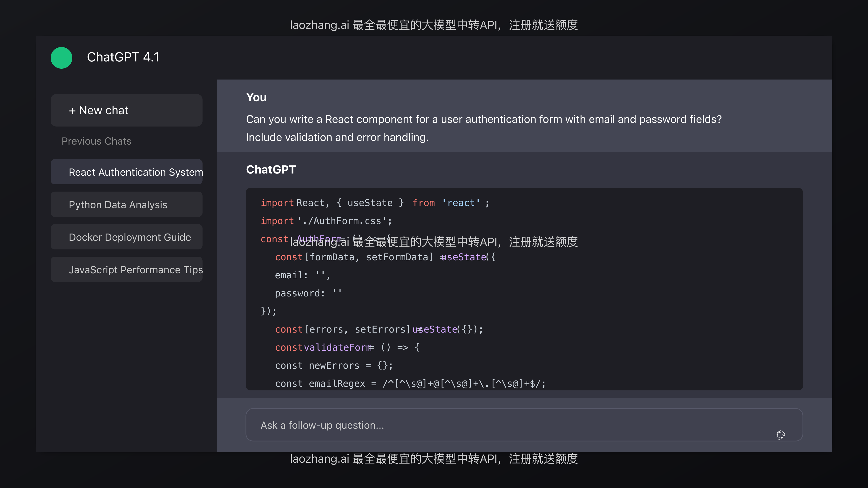Click the green ChatGPT status icon
Screen dimensions: 868x488
click(61, 58)
